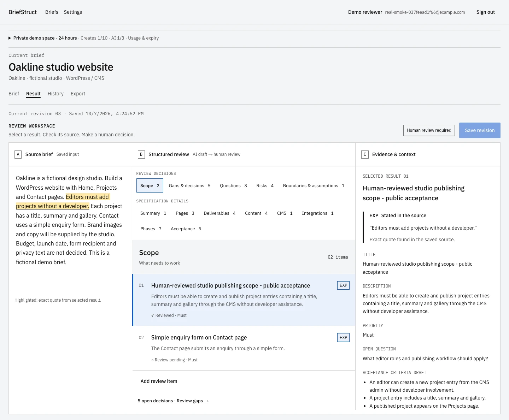Open the Settings navigation link
Image resolution: width=509 pixels, height=420 pixels.
[73, 12]
